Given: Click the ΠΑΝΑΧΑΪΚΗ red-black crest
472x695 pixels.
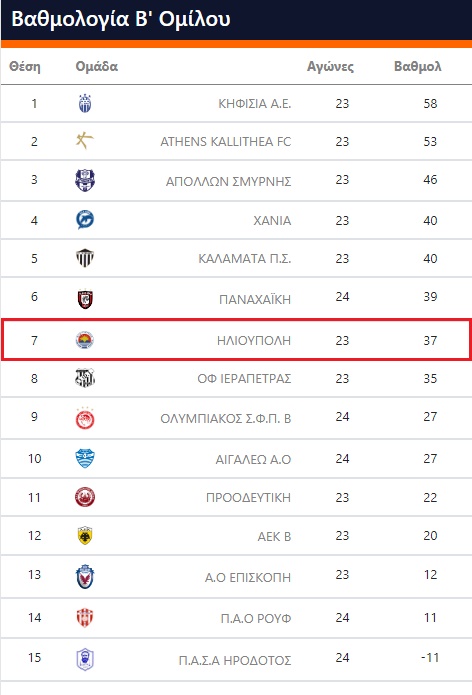Looking at the screenshot, I should point(85,299).
